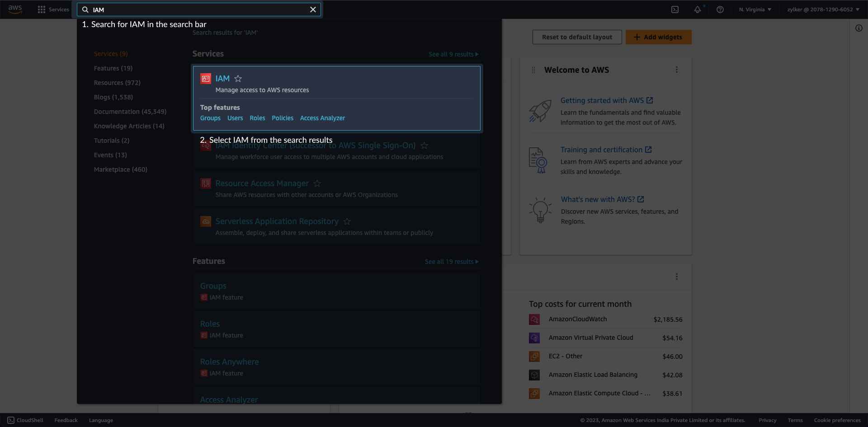Viewport: 868px width, 427px height.
Task: Expand all 9 Services results
Action: pos(453,54)
